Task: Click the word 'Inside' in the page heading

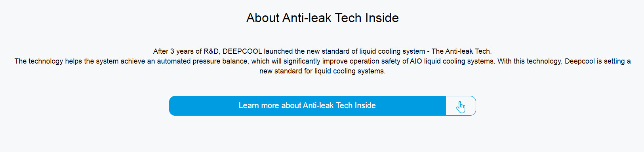Action: [382, 18]
